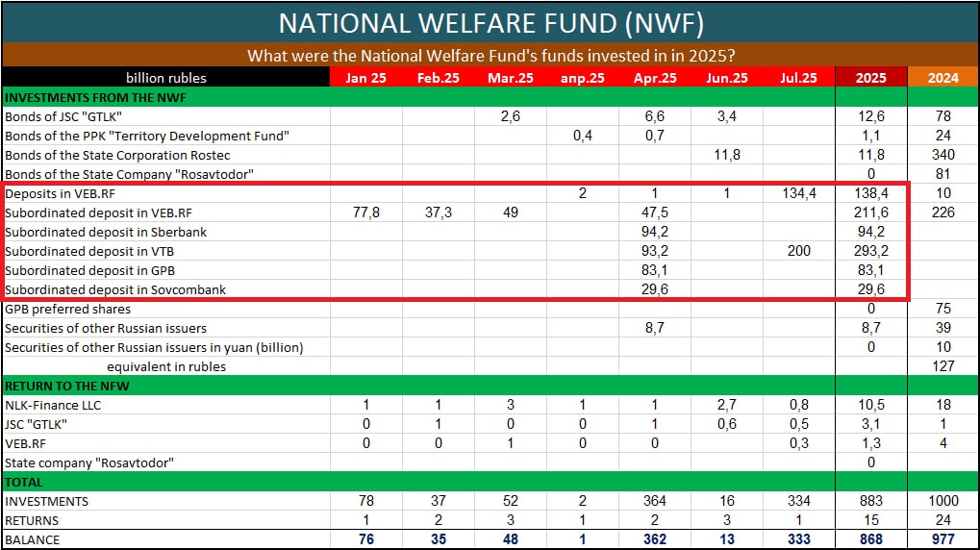Click 'Securities of other Russian issuers in yuan' label

click(x=155, y=347)
